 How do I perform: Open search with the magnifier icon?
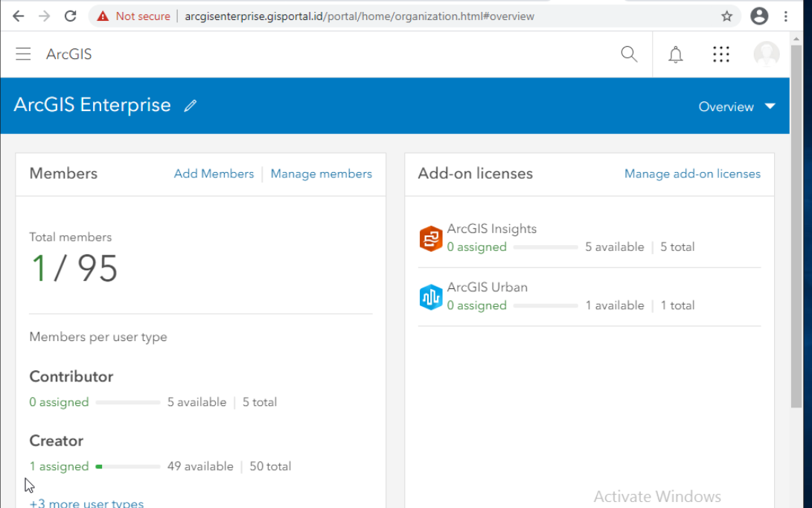pyautogui.click(x=629, y=54)
